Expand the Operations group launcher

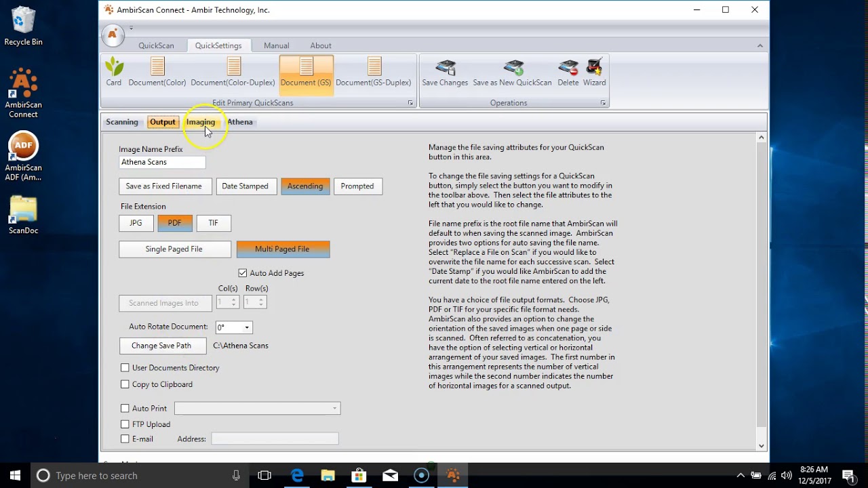[x=603, y=103]
